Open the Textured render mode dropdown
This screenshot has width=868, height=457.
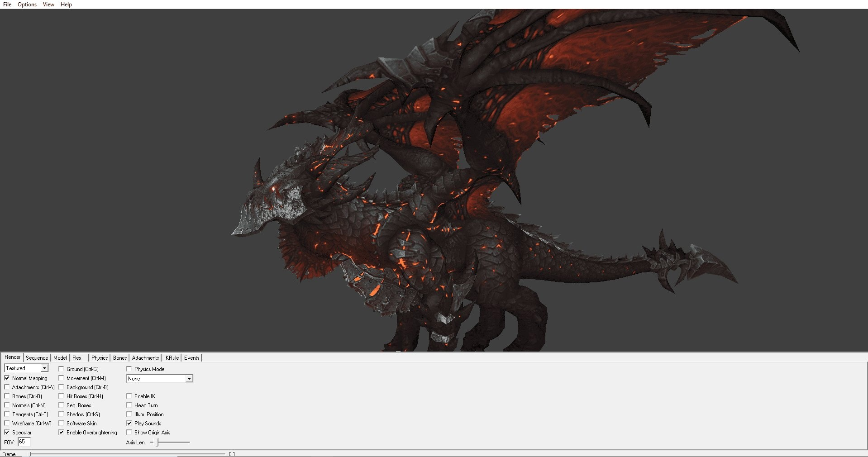(x=26, y=368)
